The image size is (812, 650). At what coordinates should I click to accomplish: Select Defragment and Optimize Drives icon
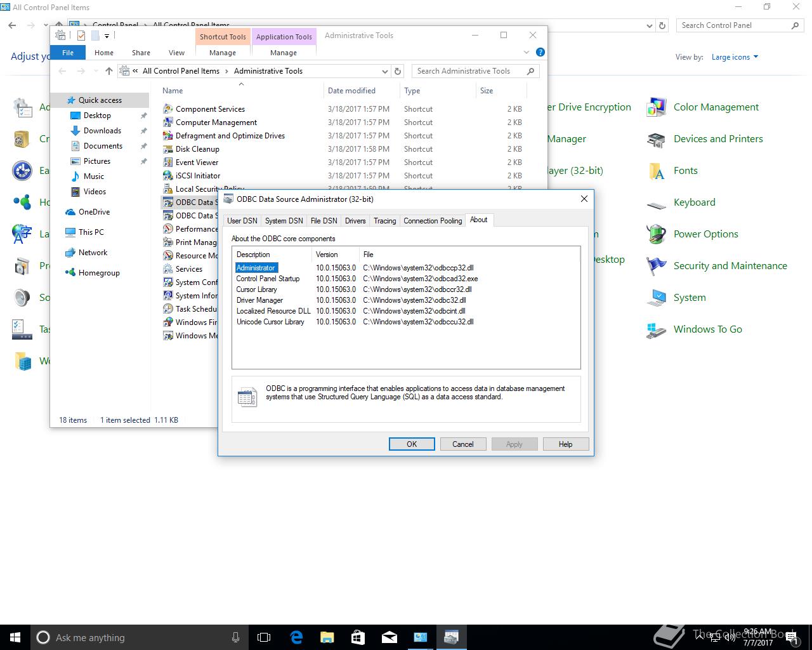(x=168, y=136)
